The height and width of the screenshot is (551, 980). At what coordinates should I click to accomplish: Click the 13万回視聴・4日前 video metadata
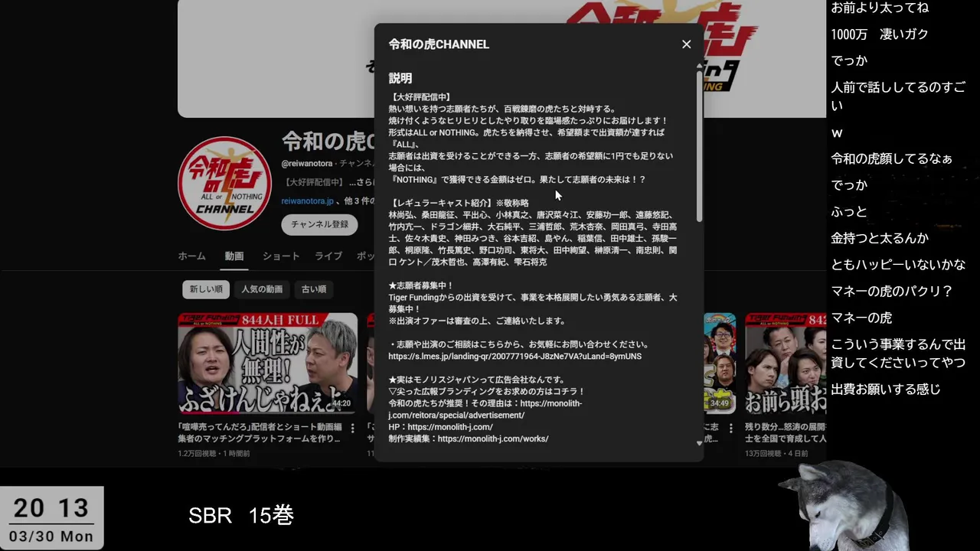pos(776,454)
